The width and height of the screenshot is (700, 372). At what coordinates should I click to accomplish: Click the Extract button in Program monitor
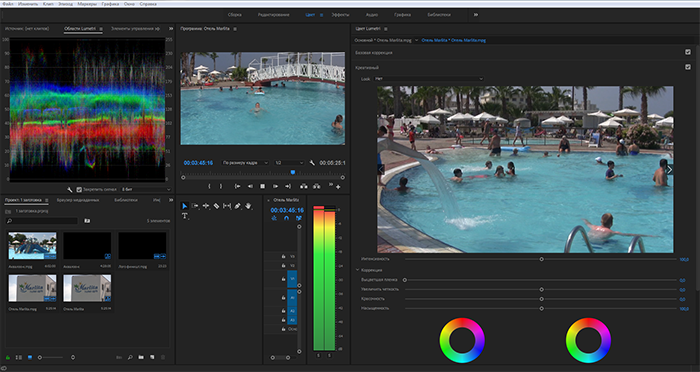coord(317,186)
